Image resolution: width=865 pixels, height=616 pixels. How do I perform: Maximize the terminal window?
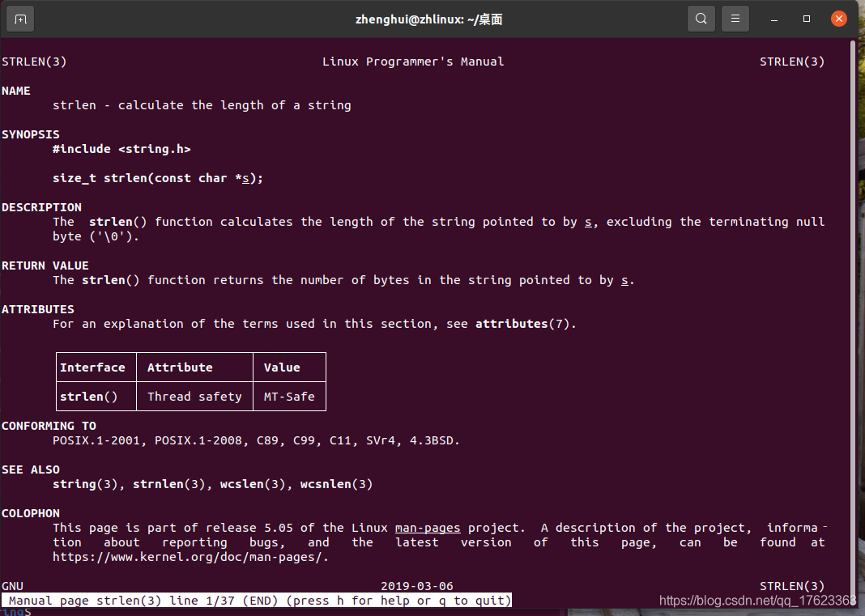[x=807, y=19]
